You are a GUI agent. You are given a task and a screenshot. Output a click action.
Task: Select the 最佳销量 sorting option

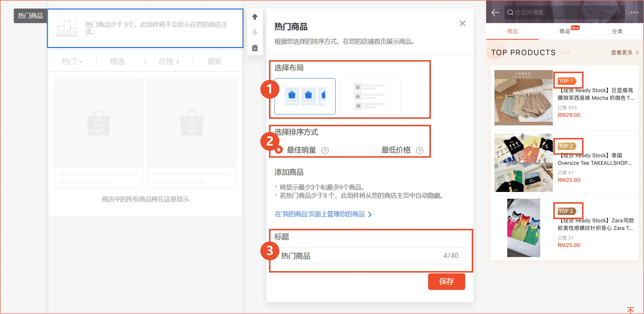(278, 150)
